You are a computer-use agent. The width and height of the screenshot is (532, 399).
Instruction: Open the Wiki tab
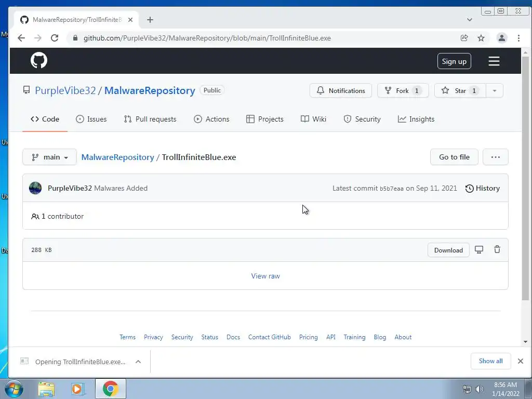[x=313, y=119]
